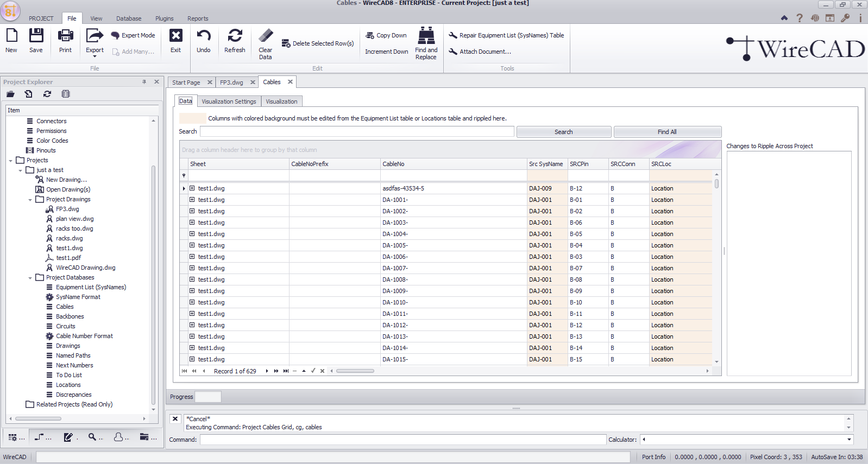Collapse the Projects tree node

point(10,161)
